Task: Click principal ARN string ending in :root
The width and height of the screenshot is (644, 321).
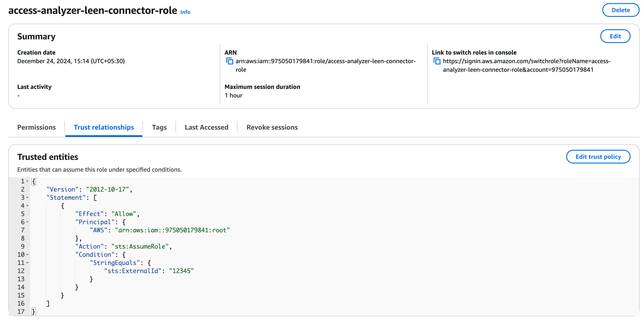Action: pyautogui.click(x=172, y=230)
